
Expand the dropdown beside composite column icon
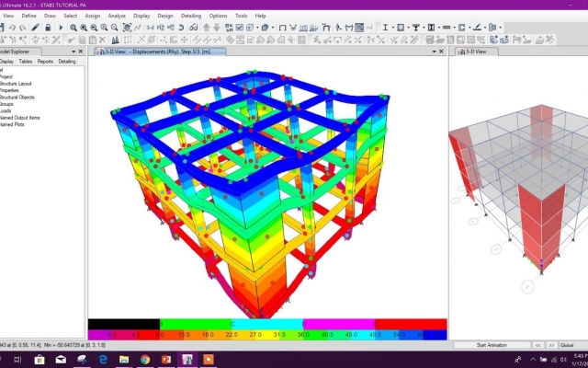click(x=439, y=28)
